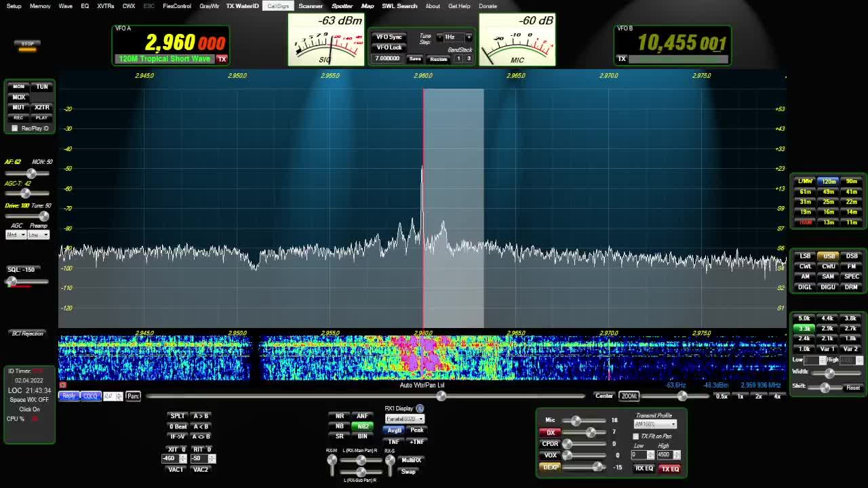Click the MultiRX button
This screenshot has height=488, width=868.
point(411,460)
